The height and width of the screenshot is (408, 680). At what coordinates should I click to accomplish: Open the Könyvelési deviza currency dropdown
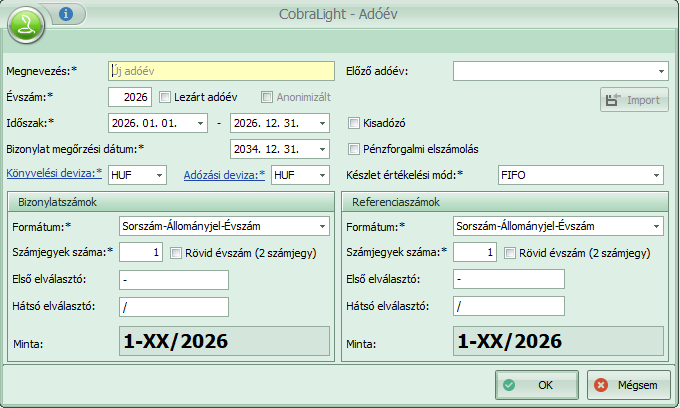coord(158,175)
